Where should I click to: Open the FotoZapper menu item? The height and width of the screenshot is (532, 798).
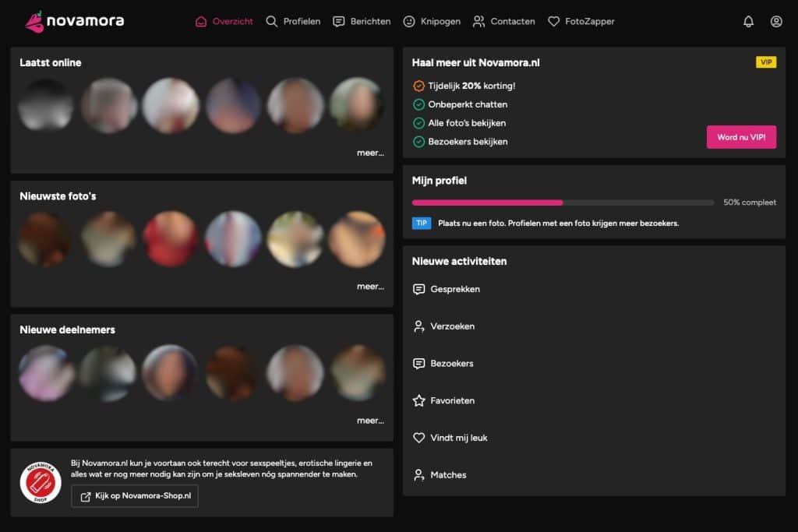[x=581, y=21]
